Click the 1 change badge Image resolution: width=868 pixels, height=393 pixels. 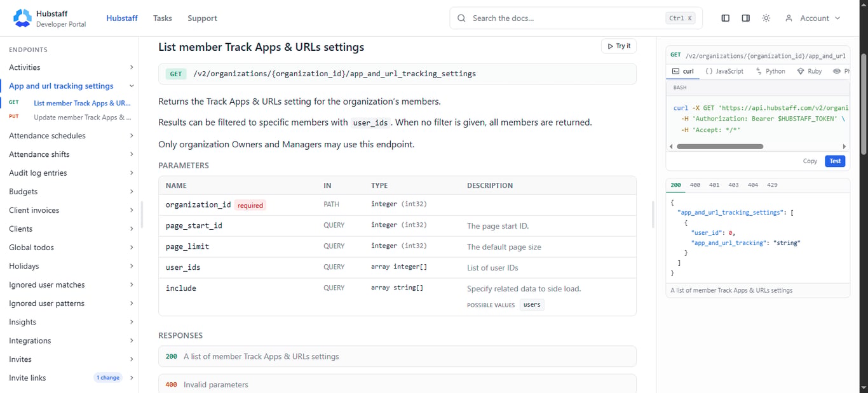pos(108,378)
